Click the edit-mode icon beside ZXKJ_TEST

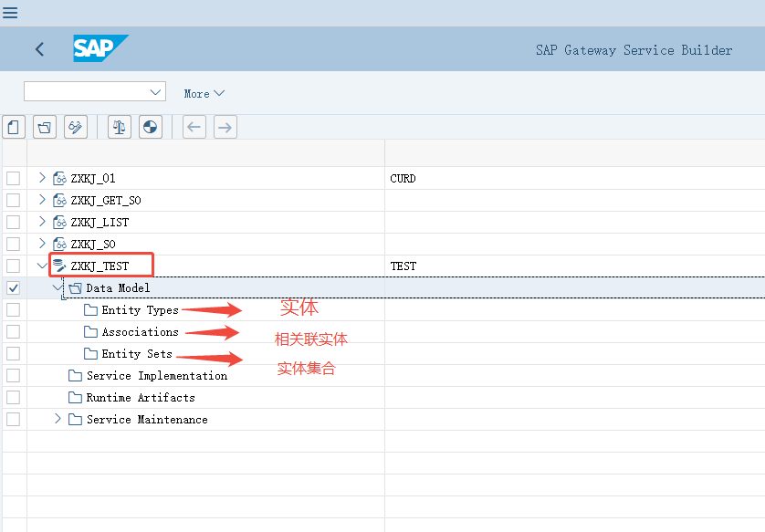pyautogui.click(x=59, y=266)
